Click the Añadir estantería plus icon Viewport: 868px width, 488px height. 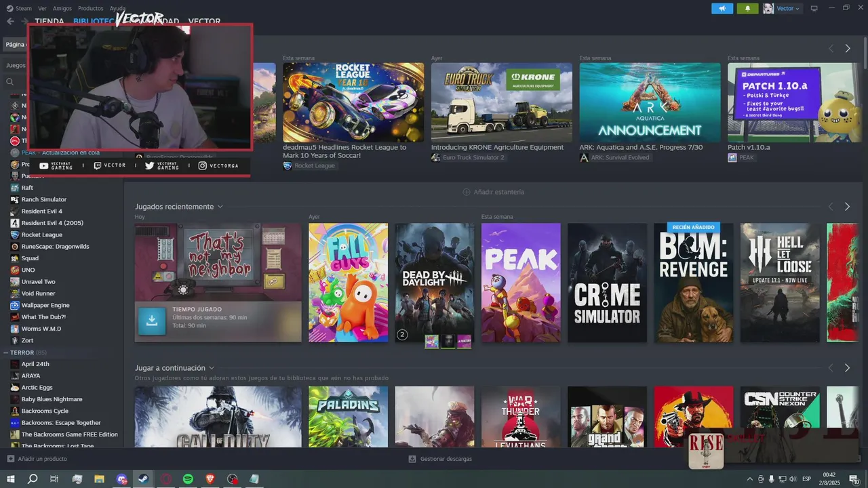[x=467, y=192]
